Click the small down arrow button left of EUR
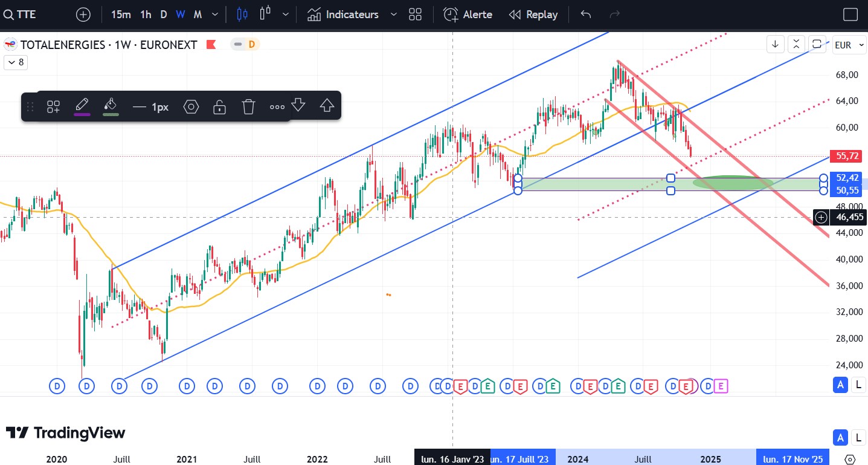The width and height of the screenshot is (868, 465). (x=776, y=44)
